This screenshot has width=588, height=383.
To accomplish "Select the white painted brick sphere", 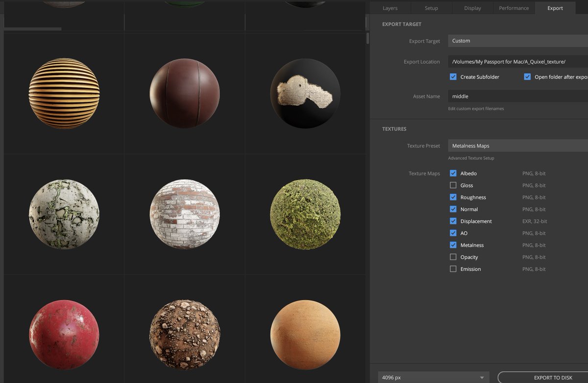I will (185, 214).
